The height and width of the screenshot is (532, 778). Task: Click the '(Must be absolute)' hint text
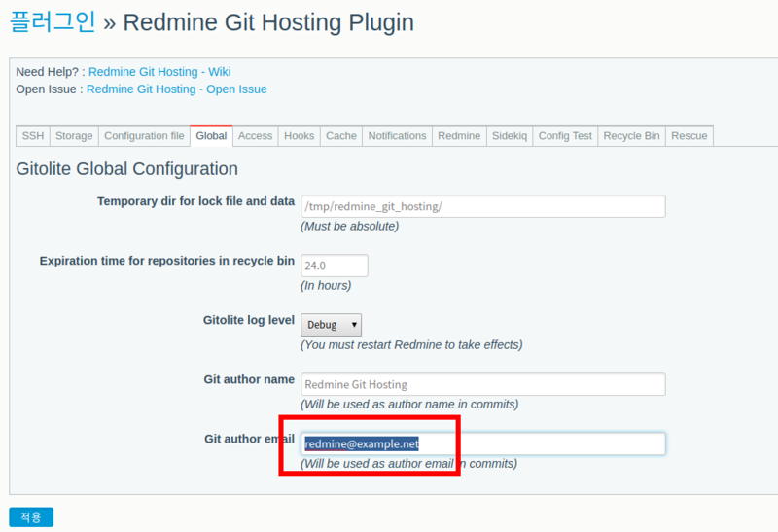tap(350, 227)
